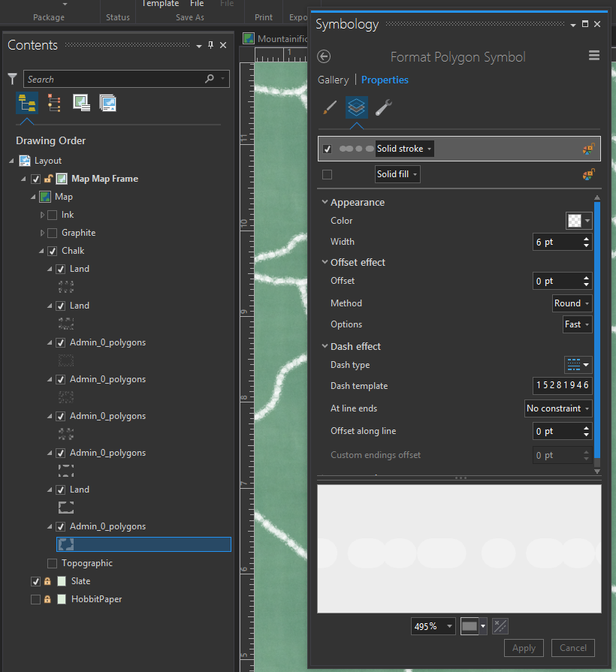Click the Contents filter funnel icon
Viewport: 616px width, 672px height.
pos(13,79)
